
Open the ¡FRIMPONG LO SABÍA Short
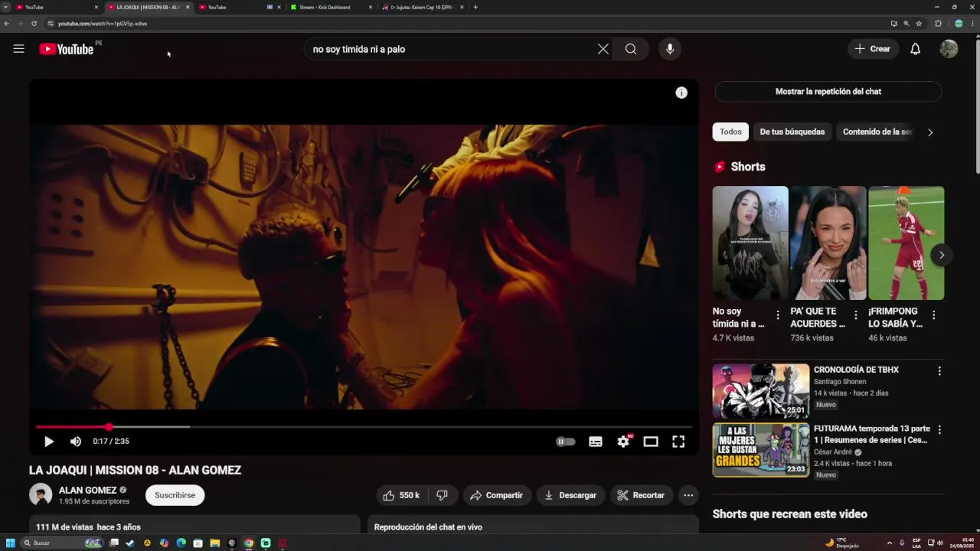[x=906, y=243]
